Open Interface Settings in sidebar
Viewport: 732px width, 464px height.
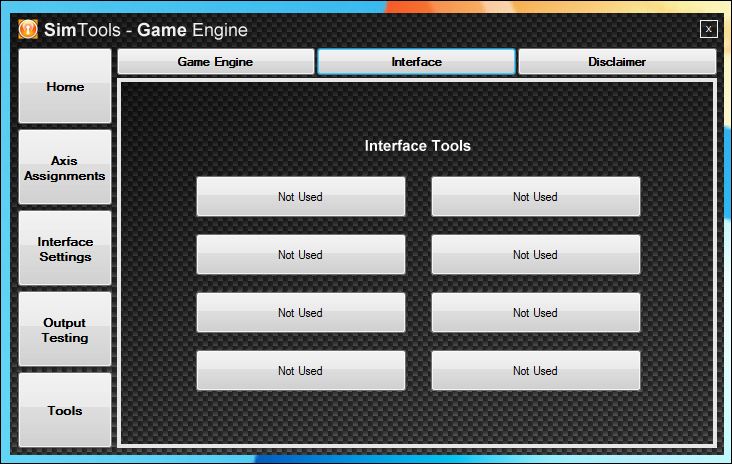click(x=65, y=248)
